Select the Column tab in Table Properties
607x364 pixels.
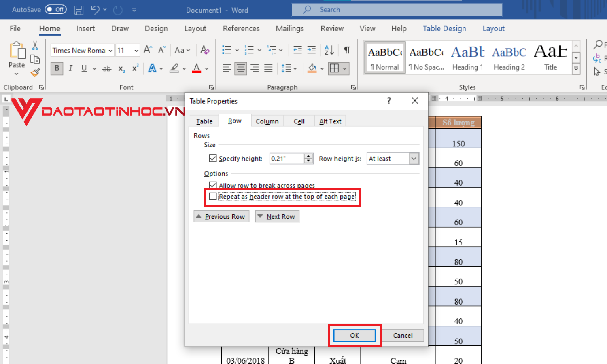(267, 121)
